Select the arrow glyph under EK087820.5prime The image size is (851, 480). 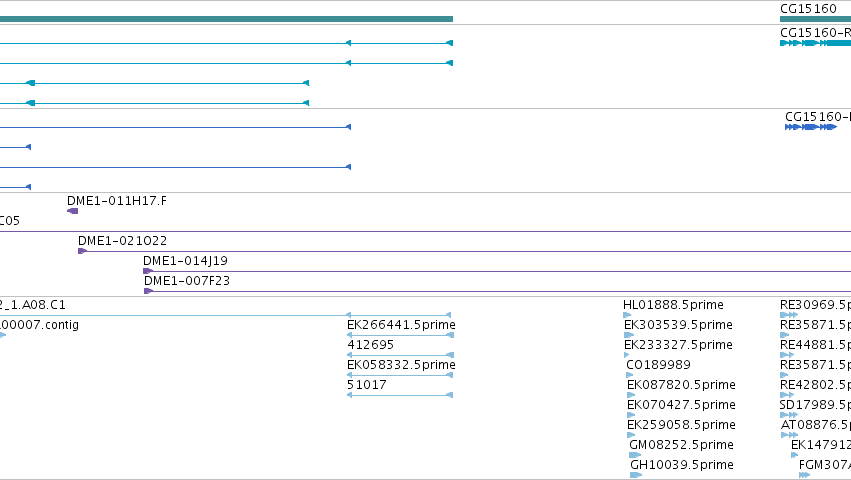point(631,395)
